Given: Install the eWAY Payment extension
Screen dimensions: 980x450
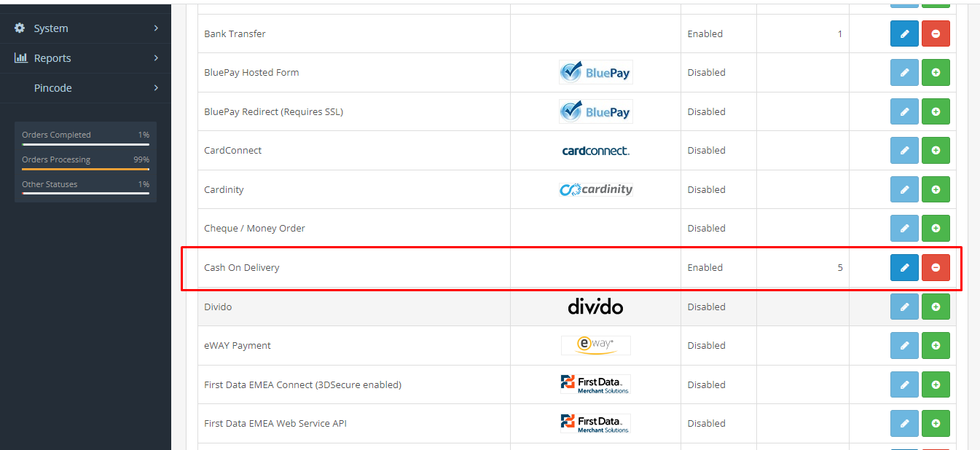Looking at the screenshot, I should [x=936, y=345].
